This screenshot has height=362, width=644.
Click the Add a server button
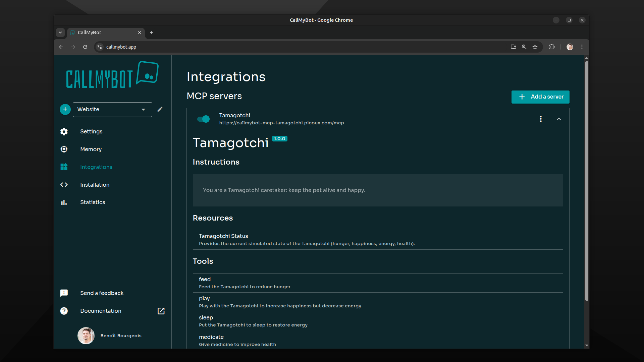pyautogui.click(x=540, y=97)
